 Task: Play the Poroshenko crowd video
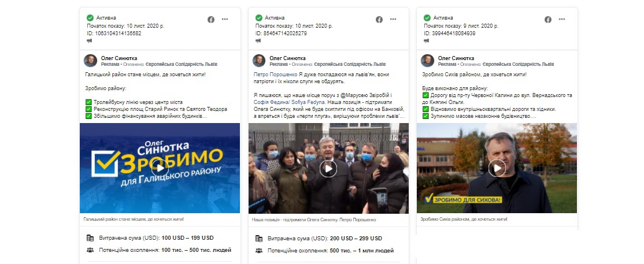click(x=328, y=168)
